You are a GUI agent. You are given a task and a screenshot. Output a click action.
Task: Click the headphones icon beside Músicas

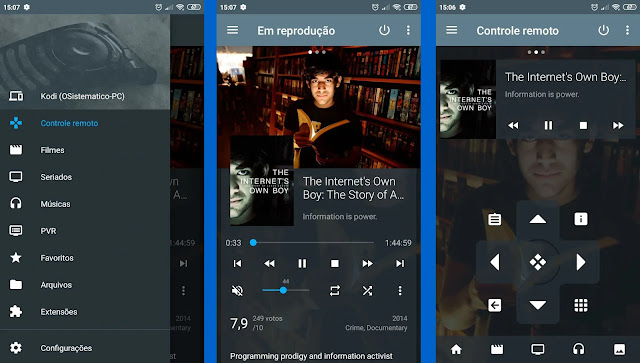16,203
